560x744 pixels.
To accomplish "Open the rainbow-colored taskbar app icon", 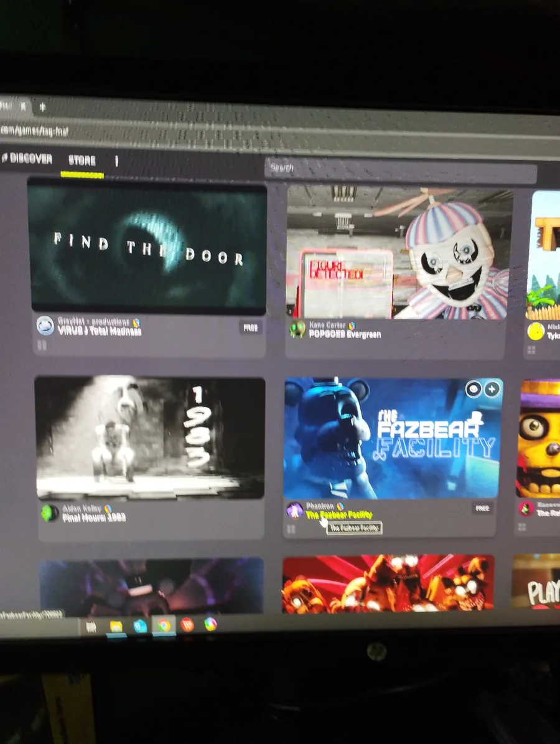I will coord(210,624).
